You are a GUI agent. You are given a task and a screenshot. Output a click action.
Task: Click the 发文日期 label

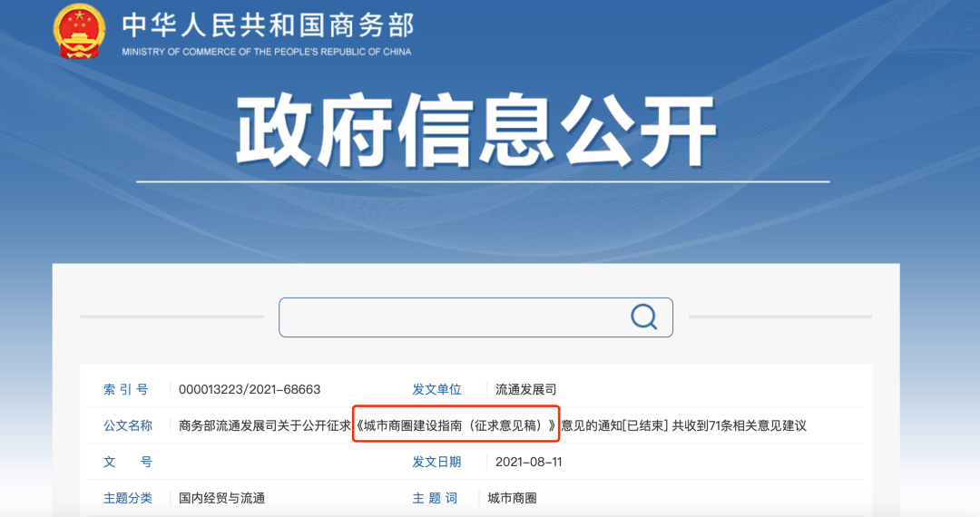(x=436, y=462)
